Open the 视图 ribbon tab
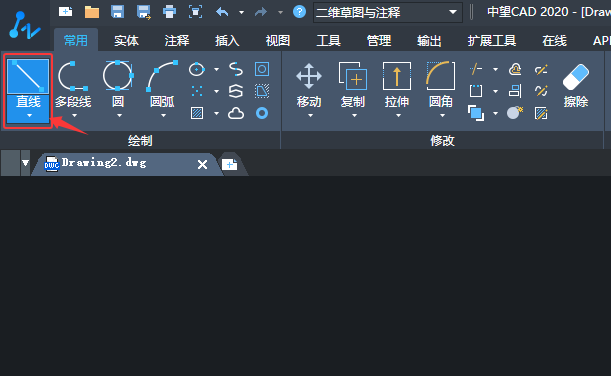 [278, 41]
